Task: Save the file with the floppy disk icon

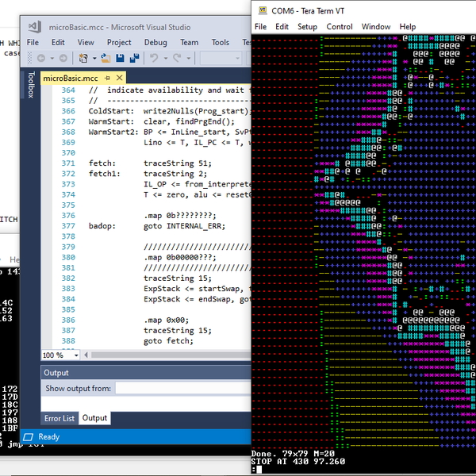Action: [120, 58]
